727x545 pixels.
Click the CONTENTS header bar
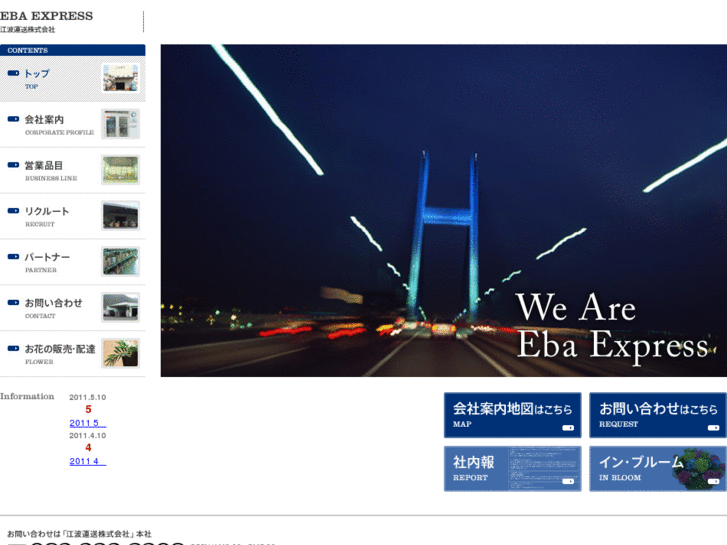pos(72,50)
